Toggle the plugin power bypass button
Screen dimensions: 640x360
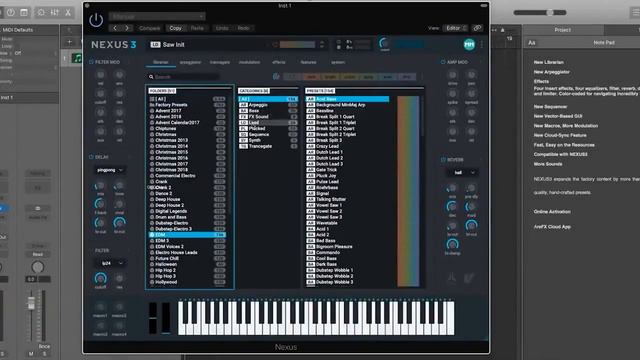click(96, 20)
